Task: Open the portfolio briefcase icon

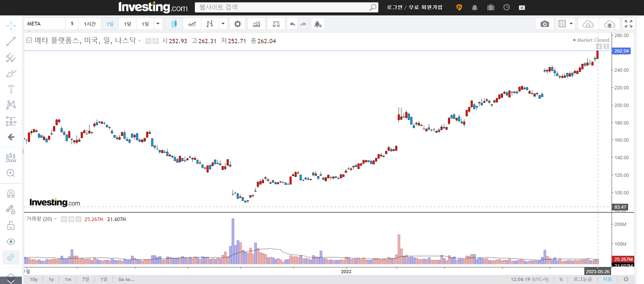Action: [491, 7]
